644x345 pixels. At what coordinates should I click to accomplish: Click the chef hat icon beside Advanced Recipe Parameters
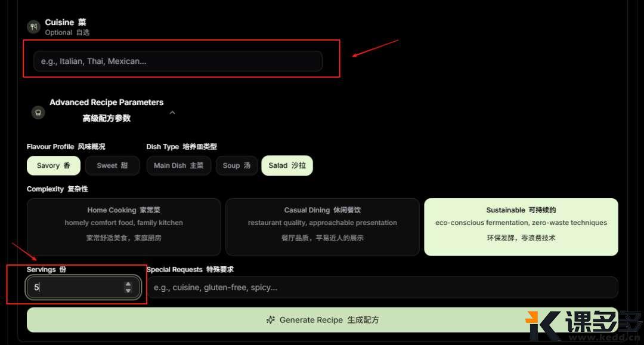(x=38, y=113)
